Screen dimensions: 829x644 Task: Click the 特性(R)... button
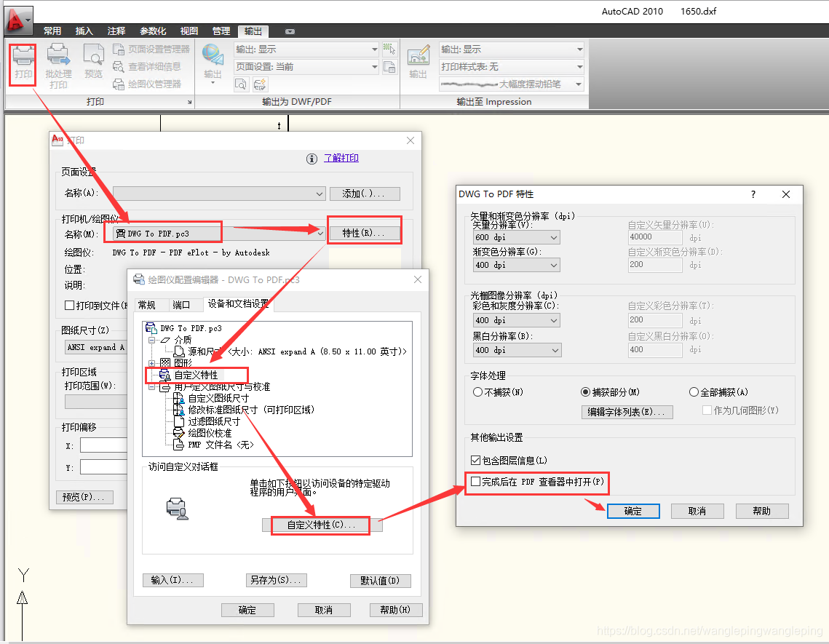click(364, 233)
